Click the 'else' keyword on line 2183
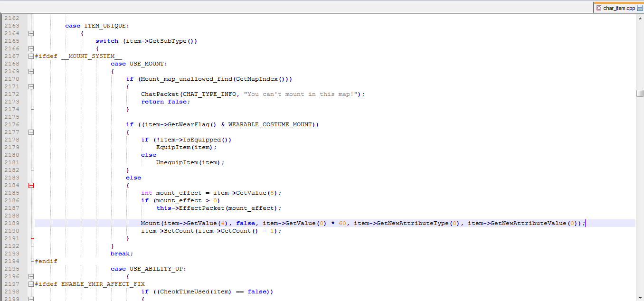The height and width of the screenshot is (301, 644). [133, 178]
